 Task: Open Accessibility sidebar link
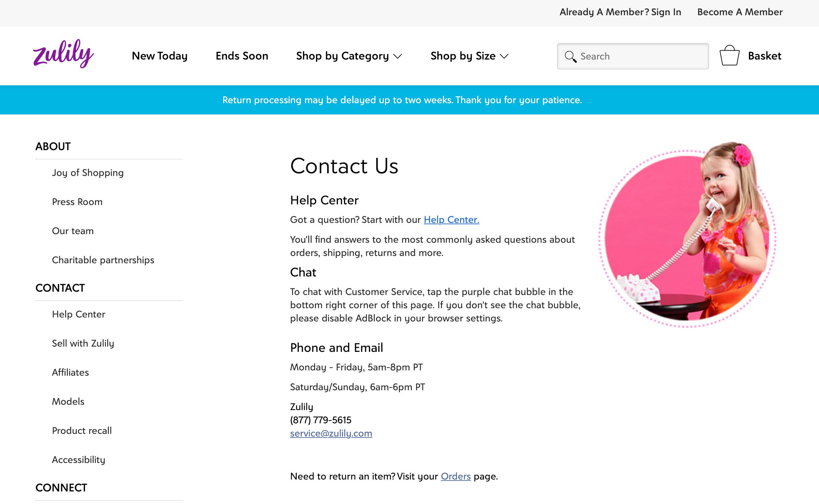[x=78, y=460]
